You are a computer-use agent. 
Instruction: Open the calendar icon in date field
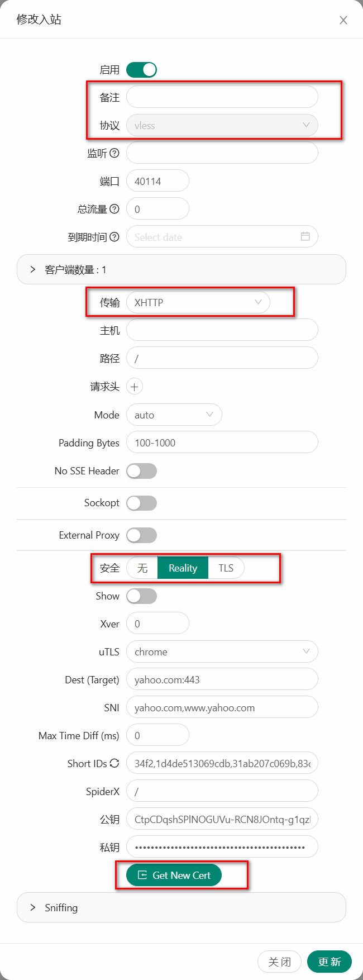(x=305, y=236)
